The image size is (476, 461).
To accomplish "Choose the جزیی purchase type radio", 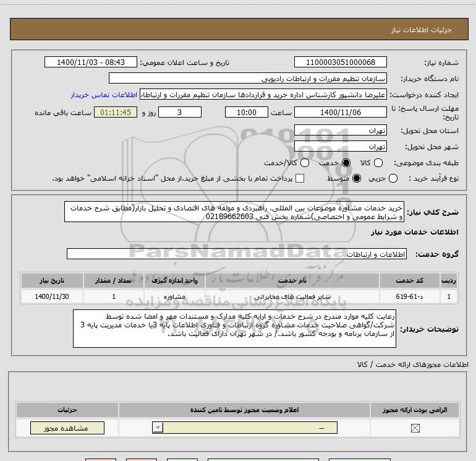I will click(x=393, y=178).
